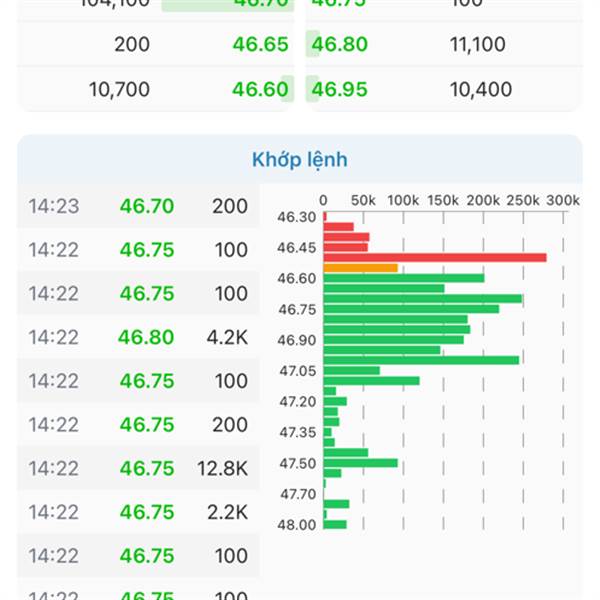Select bid price 46.65 in order book
This screenshot has width=600, height=600.
(x=260, y=45)
